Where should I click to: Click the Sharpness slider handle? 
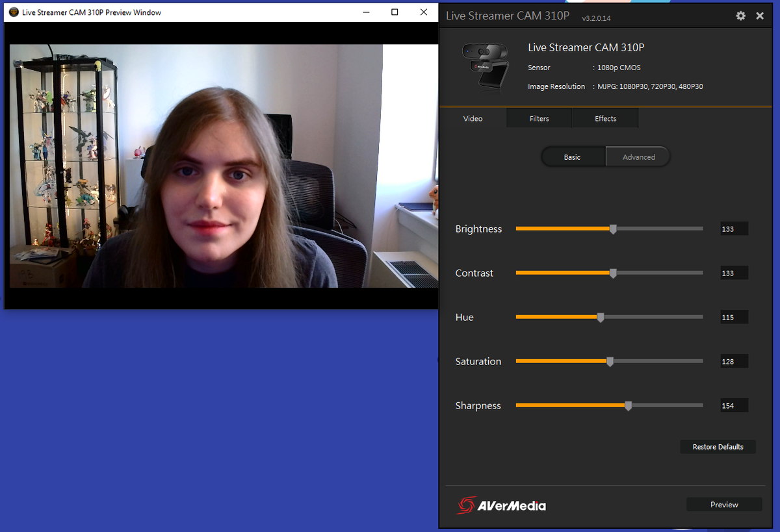pos(628,405)
